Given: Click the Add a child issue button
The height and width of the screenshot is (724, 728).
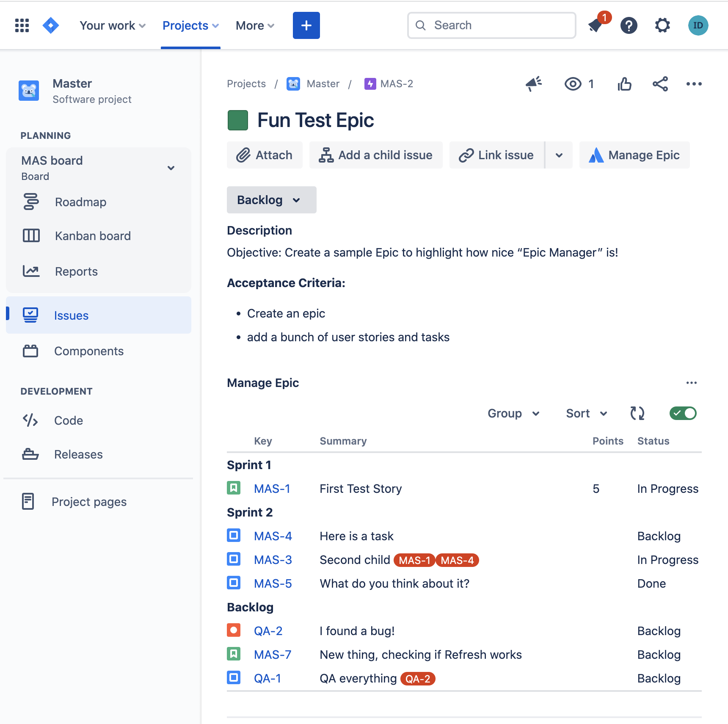Looking at the screenshot, I should click(376, 155).
